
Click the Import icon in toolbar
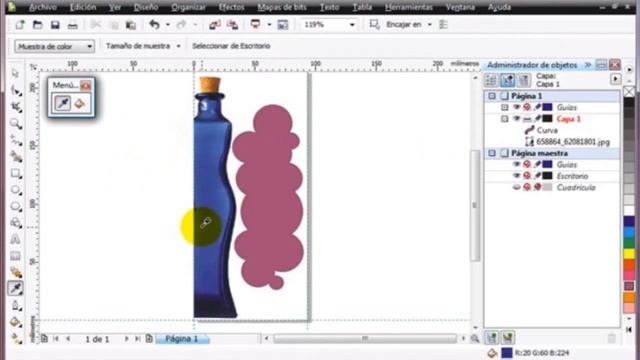click(215, 24)
